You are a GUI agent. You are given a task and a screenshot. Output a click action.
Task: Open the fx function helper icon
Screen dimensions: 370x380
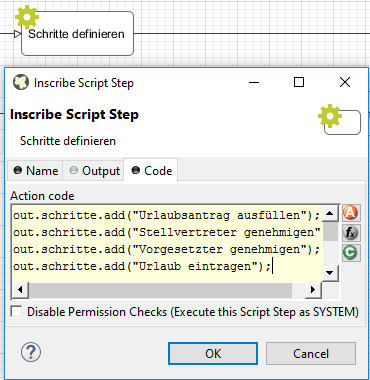[x=351, y=233]
